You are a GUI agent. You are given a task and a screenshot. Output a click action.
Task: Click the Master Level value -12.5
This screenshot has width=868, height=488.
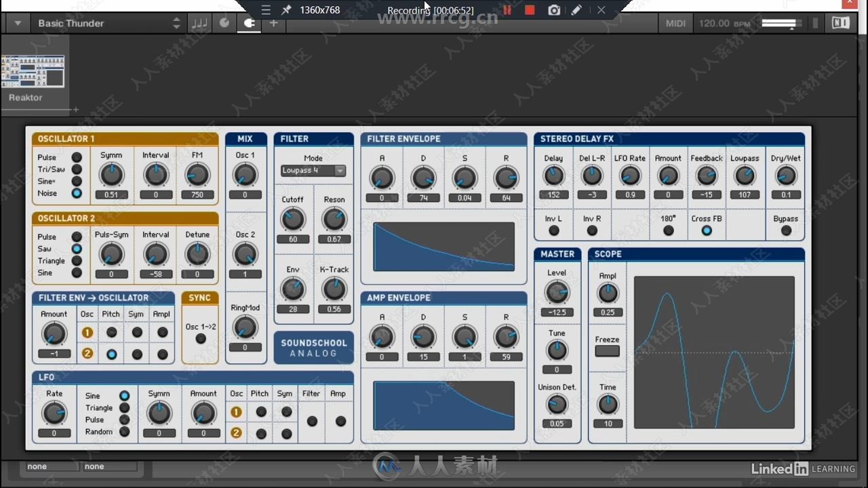(557, 312)
